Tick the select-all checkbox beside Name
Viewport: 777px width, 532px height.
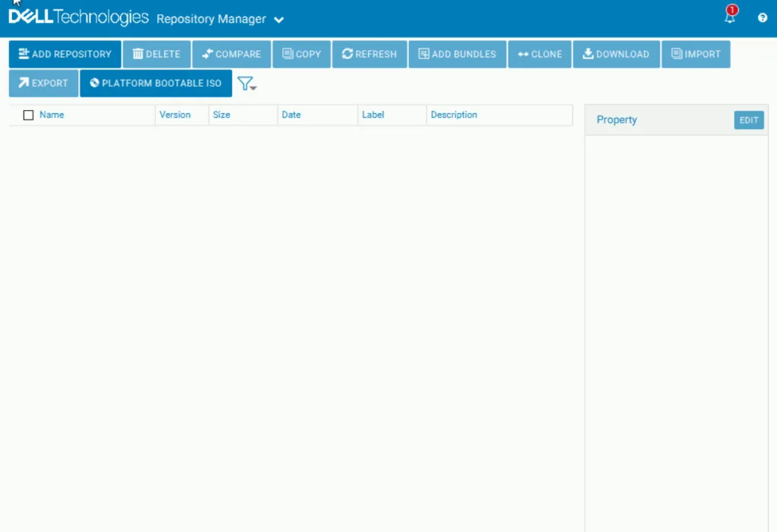click(x=29, y=115)
